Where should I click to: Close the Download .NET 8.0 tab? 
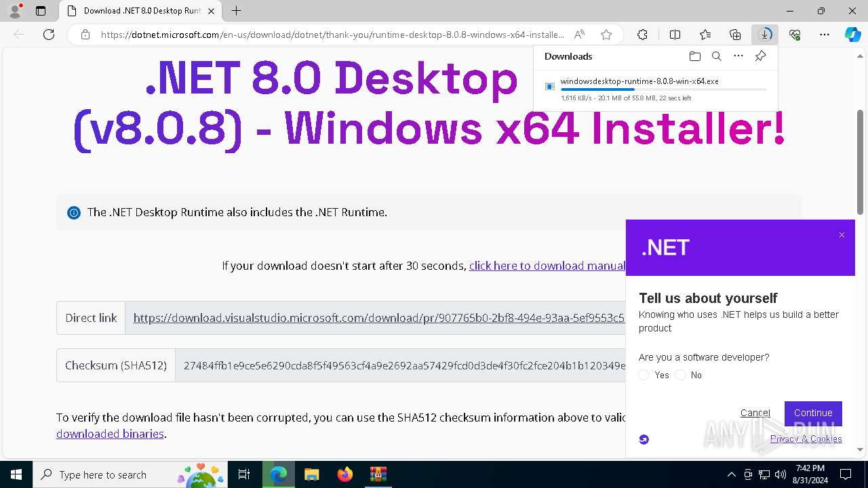[x=211, y=11]
